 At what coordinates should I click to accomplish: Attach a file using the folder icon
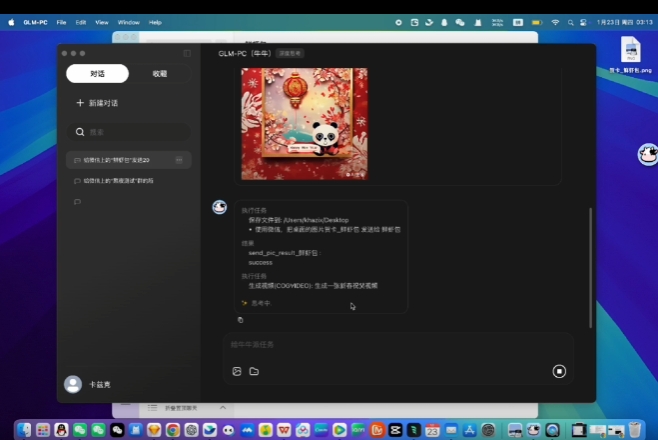(254, 371)
